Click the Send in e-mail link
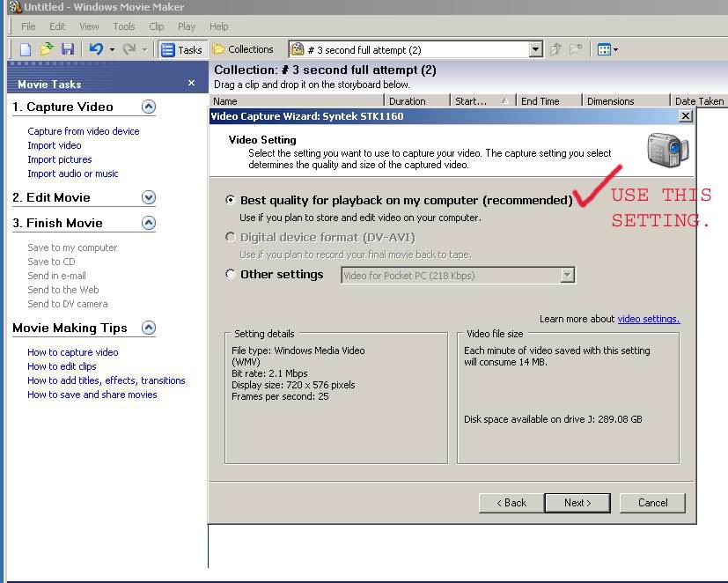The width and height of the screenshot is (728, 583). (56, 276)
